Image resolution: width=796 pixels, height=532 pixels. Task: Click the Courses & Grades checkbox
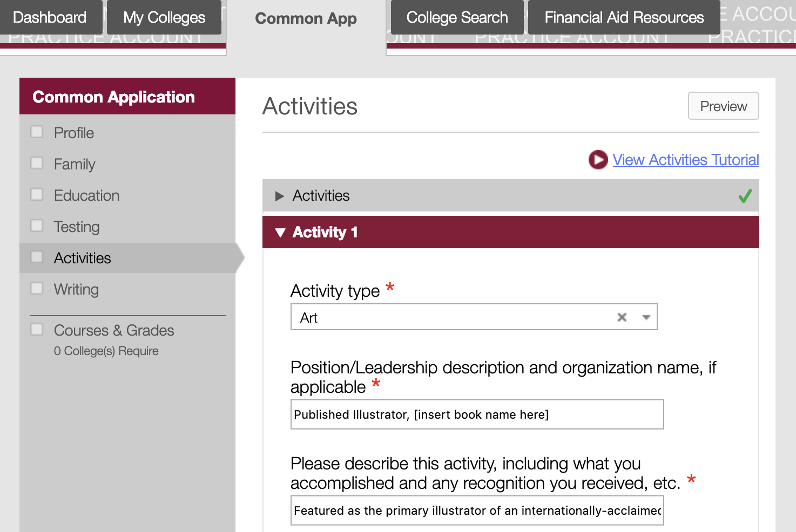click(37, 329)
